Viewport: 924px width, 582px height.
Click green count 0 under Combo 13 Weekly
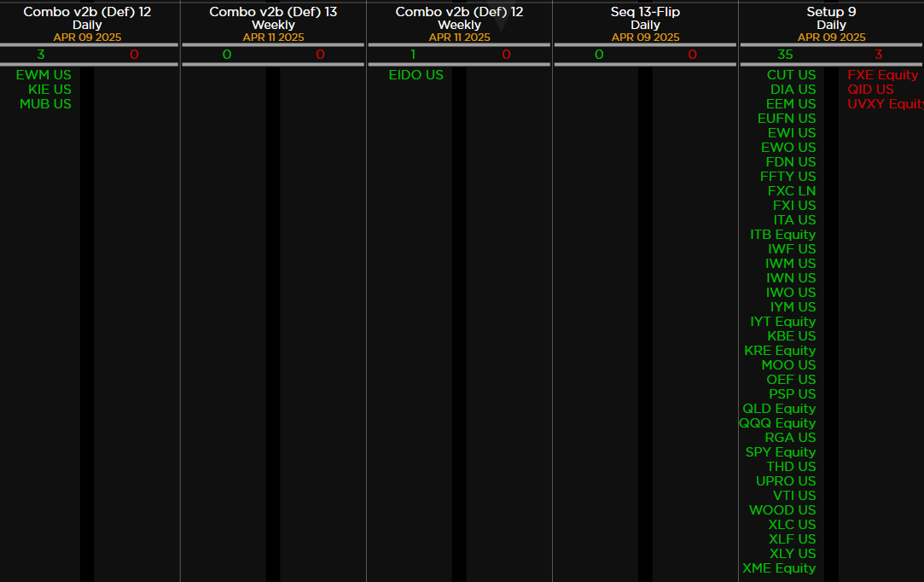click(227, 55)
